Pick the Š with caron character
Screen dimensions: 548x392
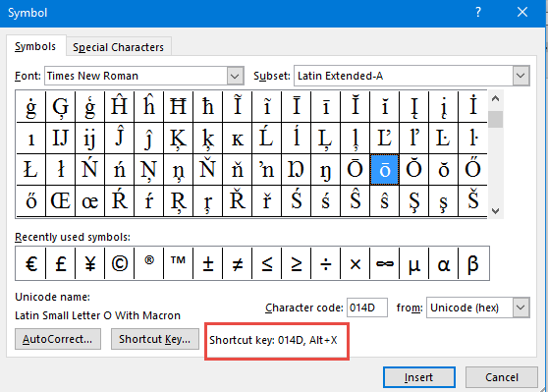[472, 201]
